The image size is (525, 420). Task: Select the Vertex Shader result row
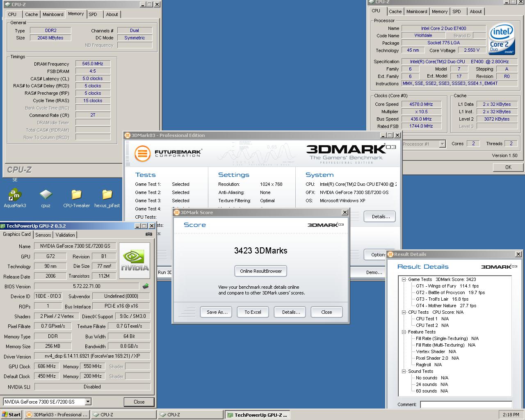click(436, 352)
